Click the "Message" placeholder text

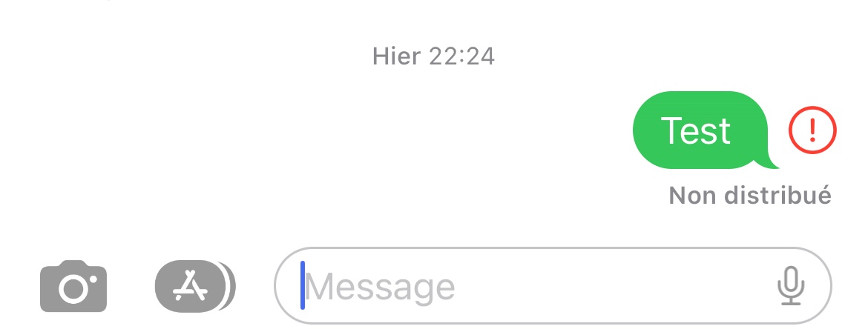tap(380, 288)
